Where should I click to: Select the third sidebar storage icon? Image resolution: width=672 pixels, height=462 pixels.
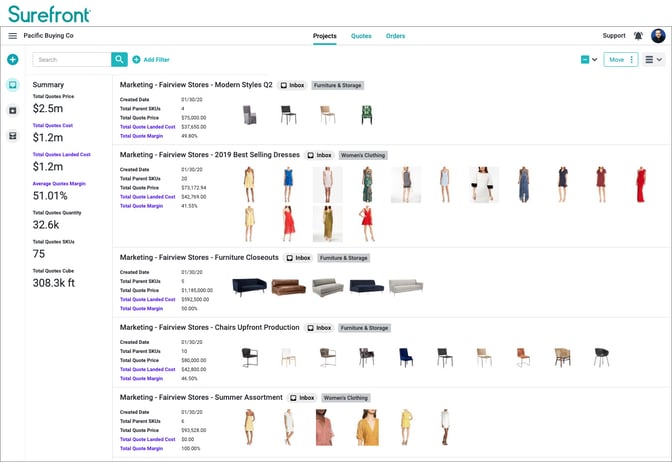pos(12,136)
